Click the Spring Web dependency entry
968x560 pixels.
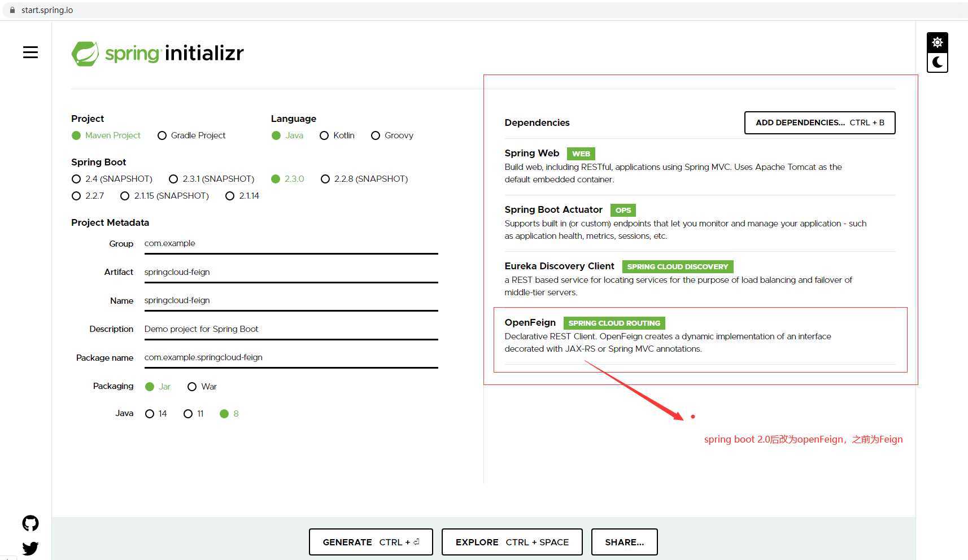(700, 166)
